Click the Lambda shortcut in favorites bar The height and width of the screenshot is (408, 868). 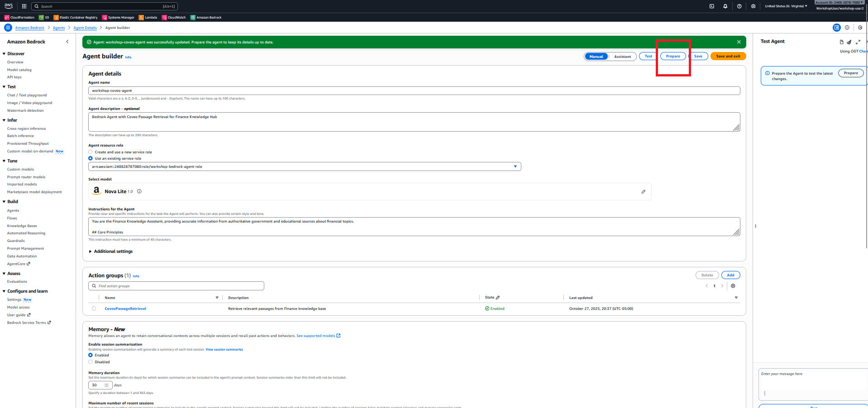tap(148, 18)
